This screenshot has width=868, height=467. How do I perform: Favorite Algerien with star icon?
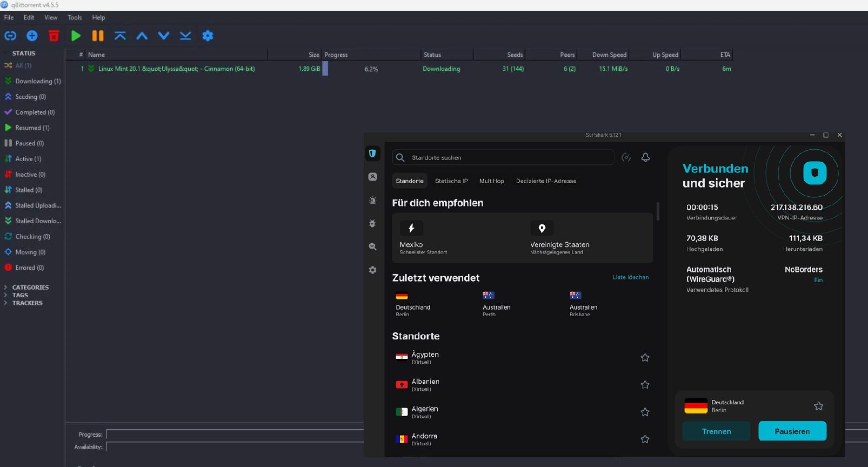tap(645, 412)
